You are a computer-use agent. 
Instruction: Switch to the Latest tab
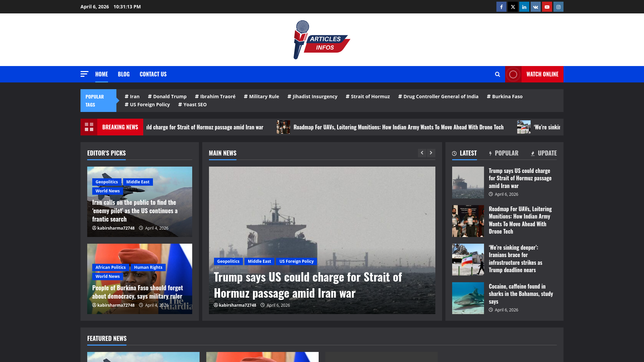click(x=465, y=153)
